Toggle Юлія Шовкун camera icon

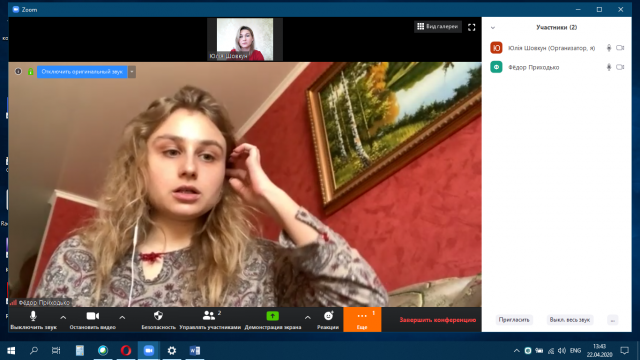pos(620,48)
